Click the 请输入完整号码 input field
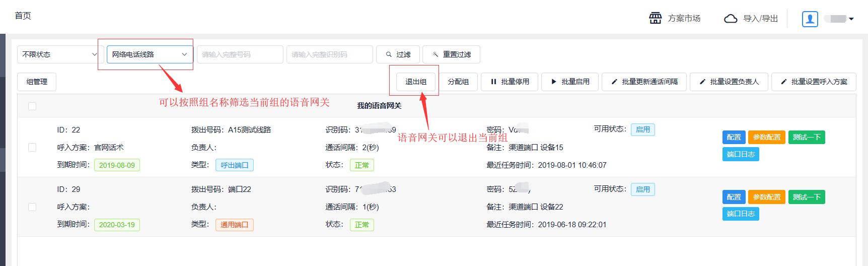 click(x=240, y=54)
